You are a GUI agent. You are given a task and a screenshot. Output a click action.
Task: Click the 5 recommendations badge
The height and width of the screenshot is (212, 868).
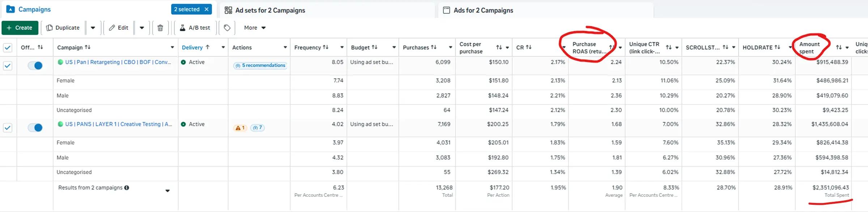coord(260,65)
